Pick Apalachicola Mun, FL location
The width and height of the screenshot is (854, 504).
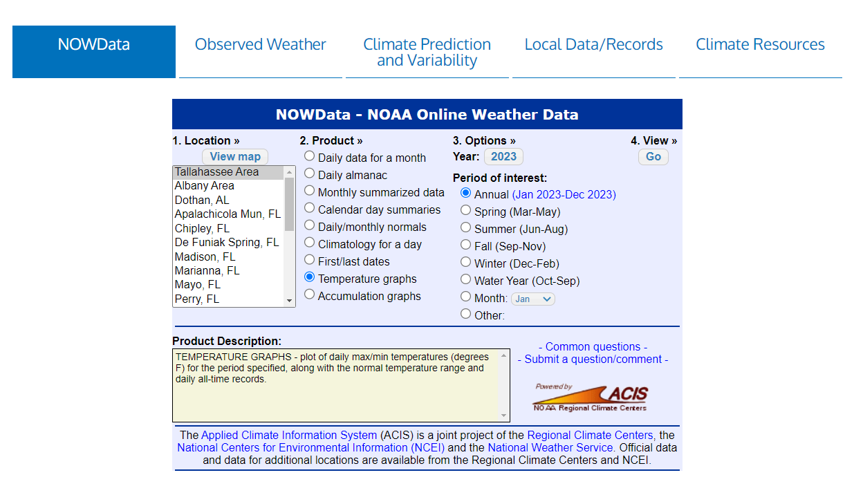pos(228,214)
